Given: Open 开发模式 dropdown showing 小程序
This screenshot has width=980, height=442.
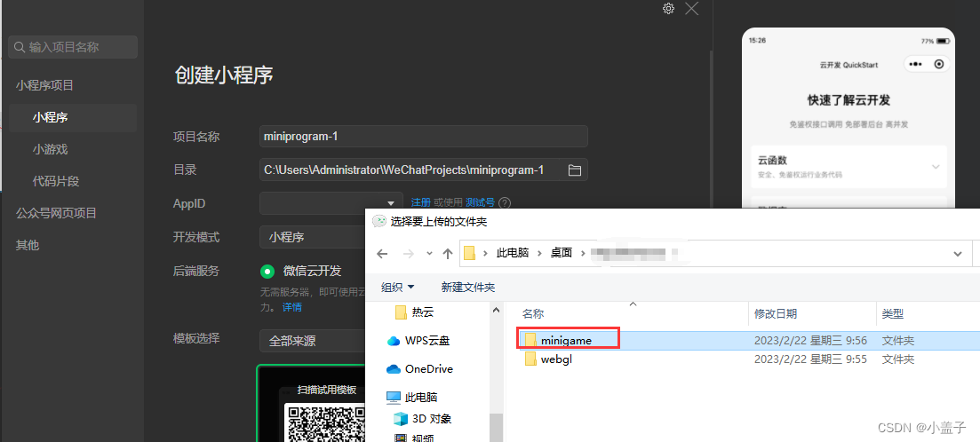Looking at the screenshot, I should (313, 237).
